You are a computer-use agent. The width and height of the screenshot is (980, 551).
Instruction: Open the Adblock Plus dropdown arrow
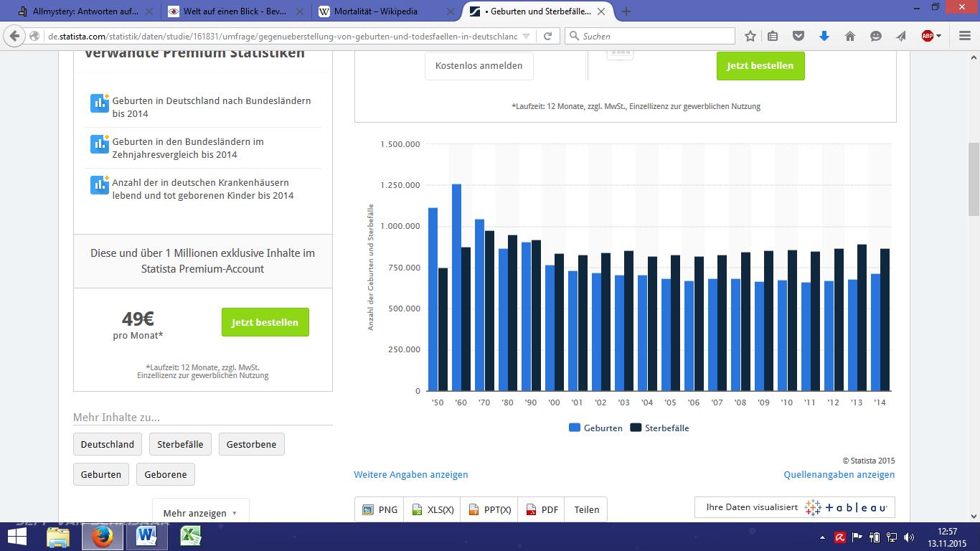939,36
